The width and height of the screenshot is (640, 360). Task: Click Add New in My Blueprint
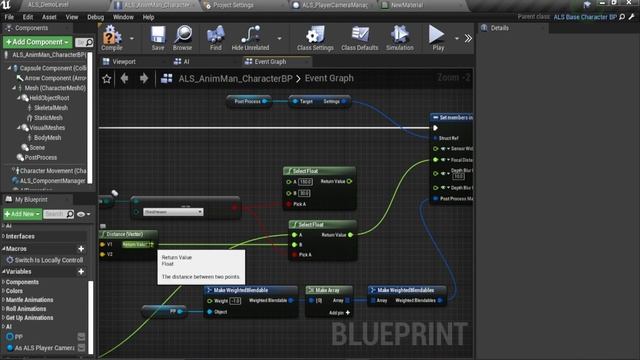tap(22, 214)
